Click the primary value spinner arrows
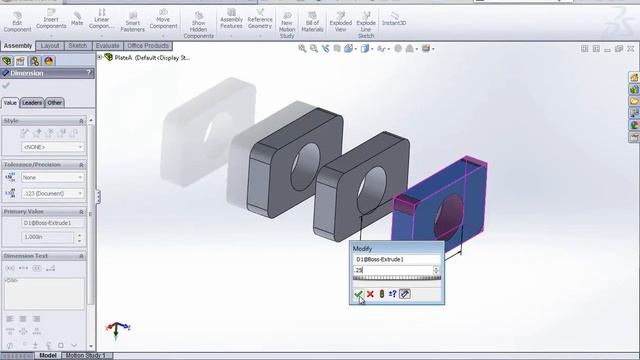The height and width of the screenshot is (360, 640). [x=80, y=238]
